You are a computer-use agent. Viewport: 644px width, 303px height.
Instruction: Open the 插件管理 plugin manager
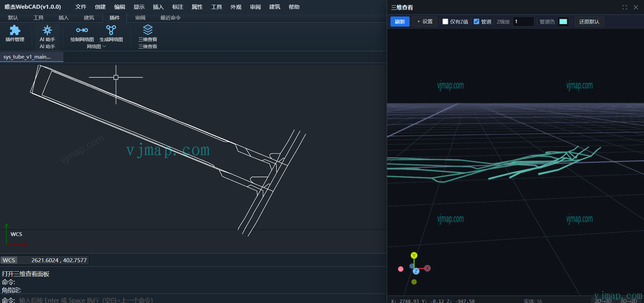click(x=15, y=33)
